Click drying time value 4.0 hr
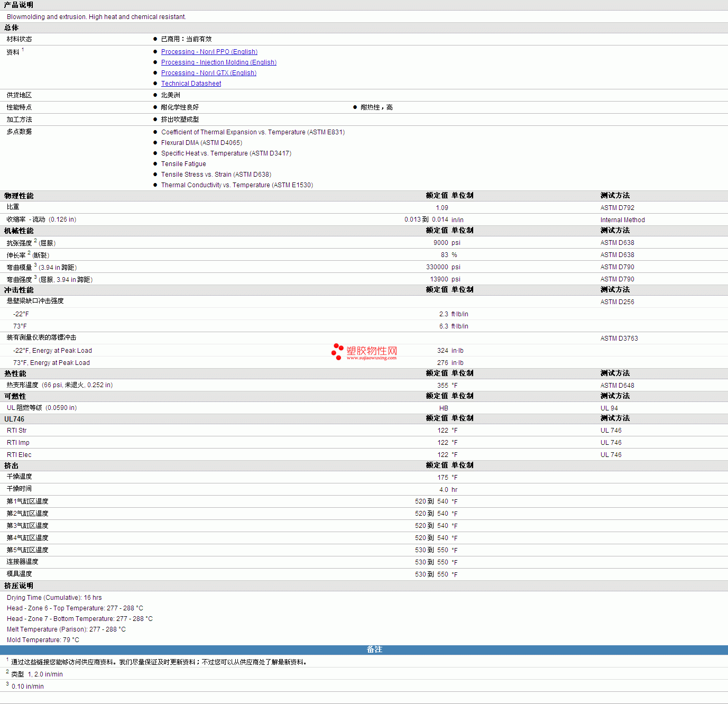728x704 pixels. tap(448, 490)
